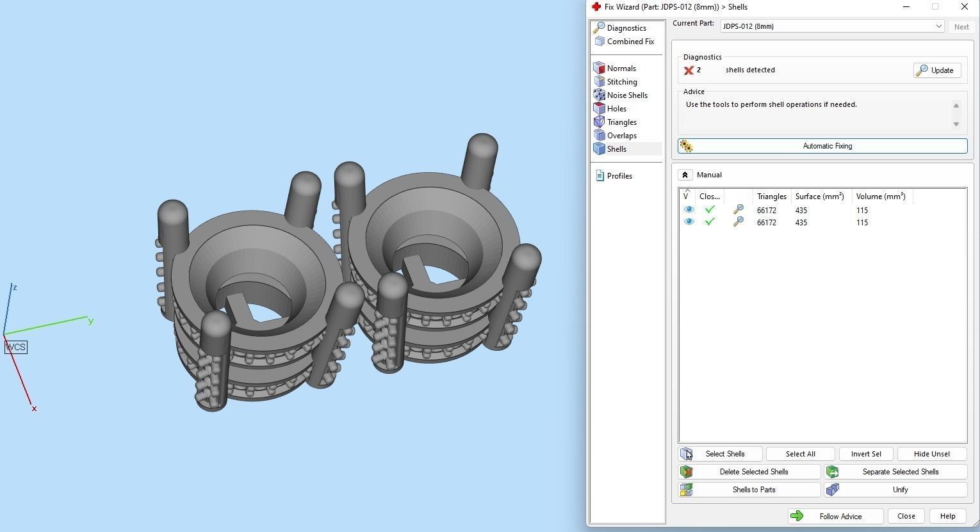Click the green closed checkmark of the first shell
Viewport: 980px width, 532px height.
[710, 210]
